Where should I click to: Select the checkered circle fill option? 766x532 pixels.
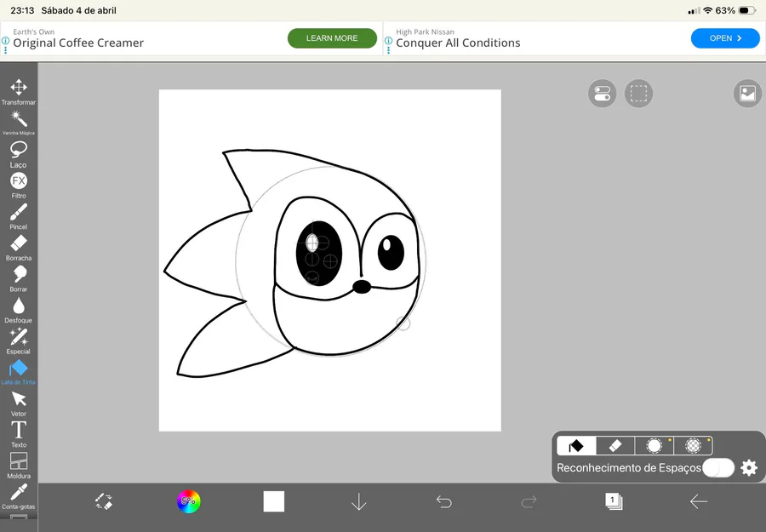pos(693,445)
